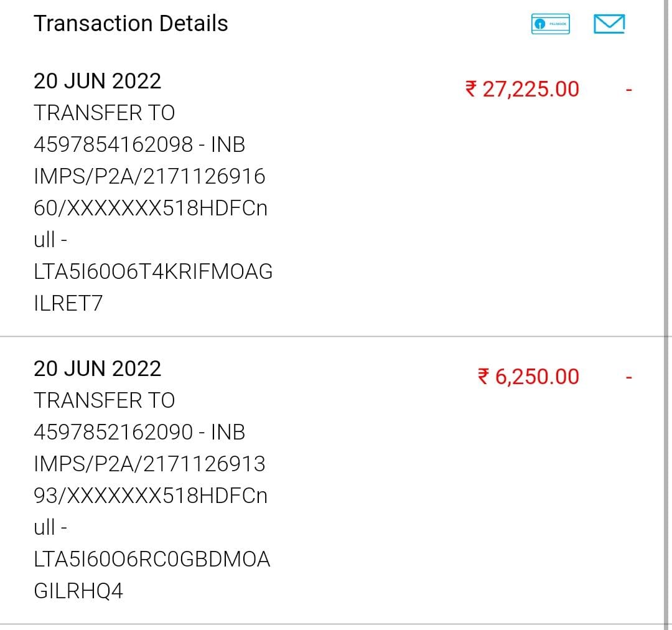The image size is (672, 630).
Task: Click the LTA5I60O6T4KRIFMOAG reference code
Action: coord(153,271)
